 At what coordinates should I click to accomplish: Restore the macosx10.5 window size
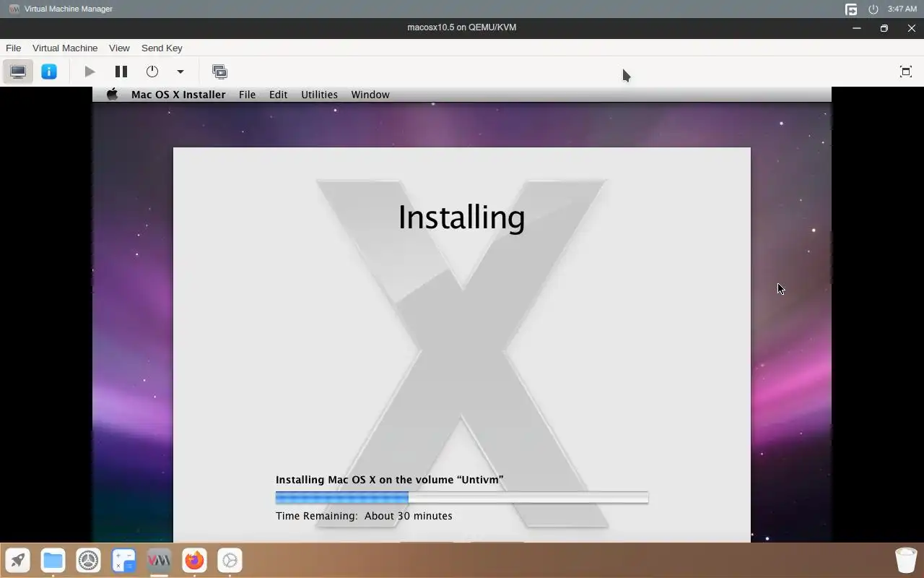[x=884, y=28]
